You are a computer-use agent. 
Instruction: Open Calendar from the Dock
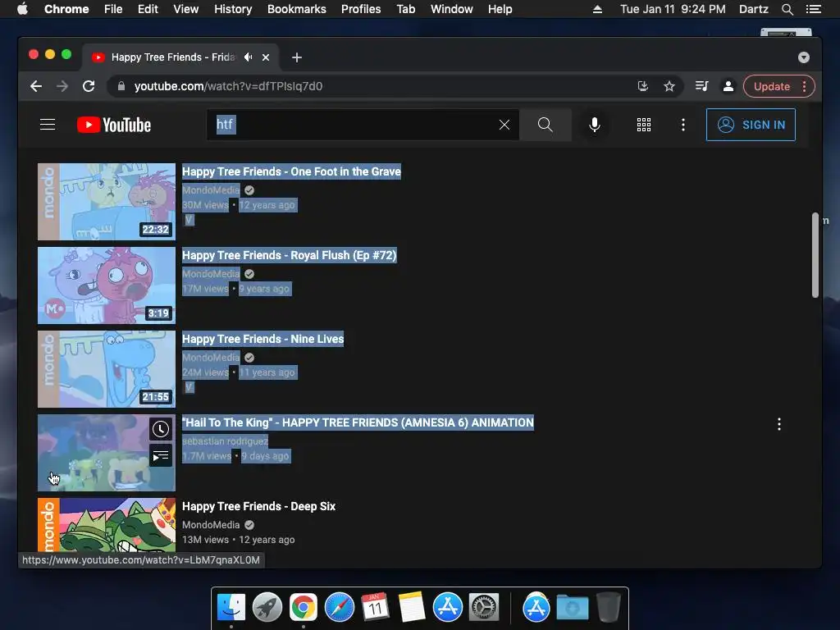375,608
